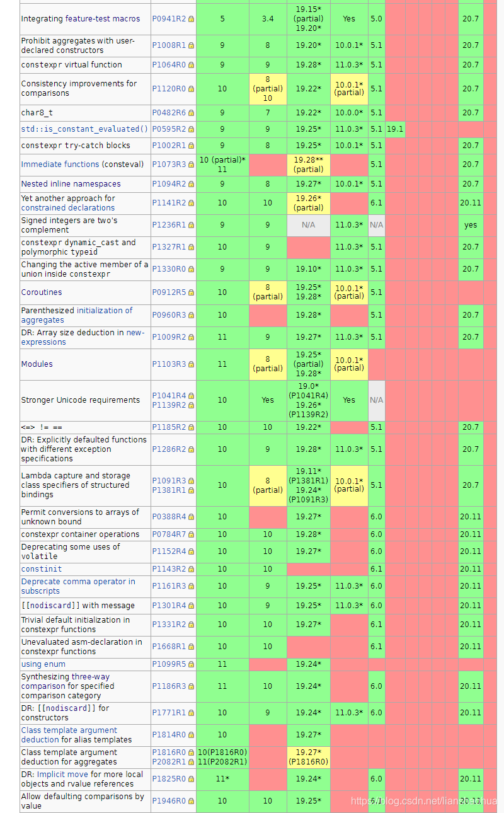Click the lock icon beside P1186R3
Screen dimensions: 504x813
pos(191,686)
